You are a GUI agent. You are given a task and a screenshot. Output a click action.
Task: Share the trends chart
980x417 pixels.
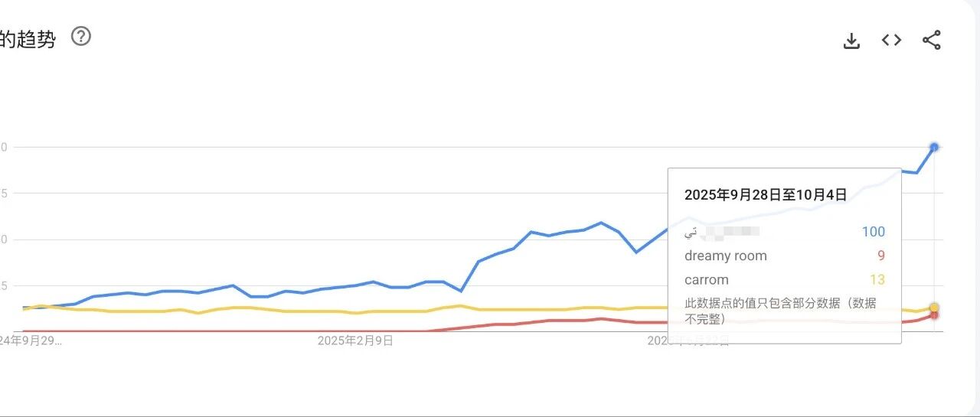tap(931, 41)
